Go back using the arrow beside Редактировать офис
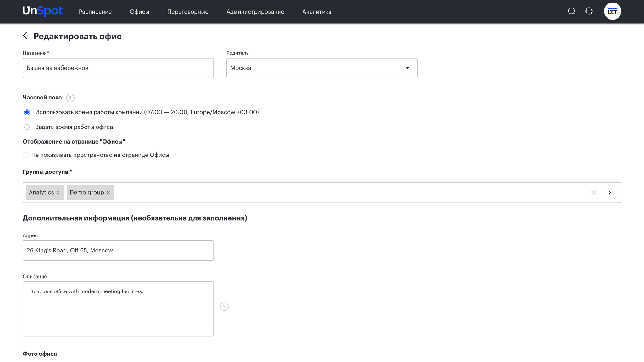 25,36
